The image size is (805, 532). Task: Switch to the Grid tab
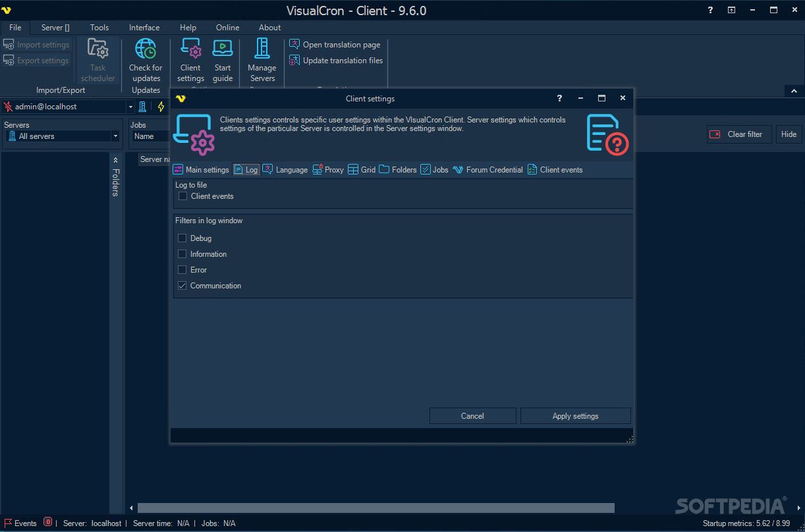362,170
